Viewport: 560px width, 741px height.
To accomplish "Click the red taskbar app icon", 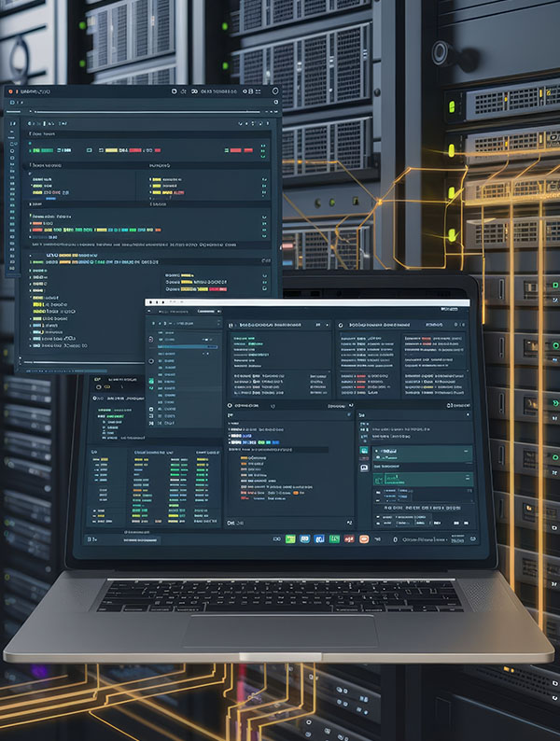I will (349, 538).
